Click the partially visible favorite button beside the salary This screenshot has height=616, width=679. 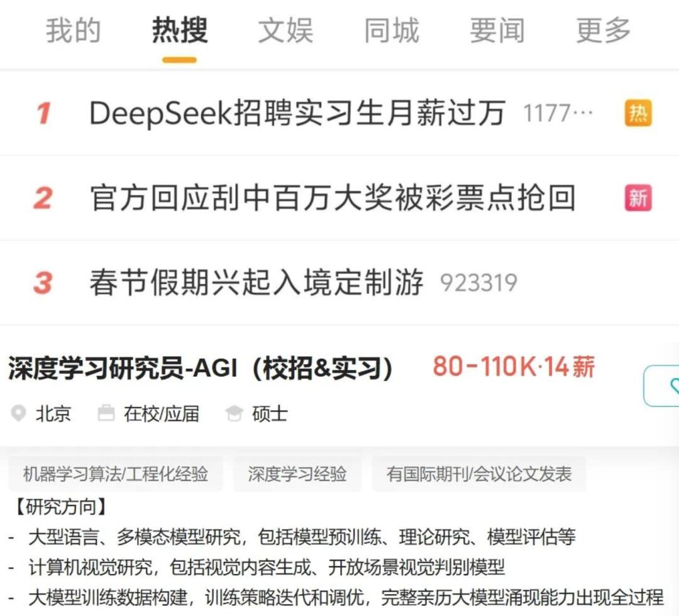[x=661, y=386]
